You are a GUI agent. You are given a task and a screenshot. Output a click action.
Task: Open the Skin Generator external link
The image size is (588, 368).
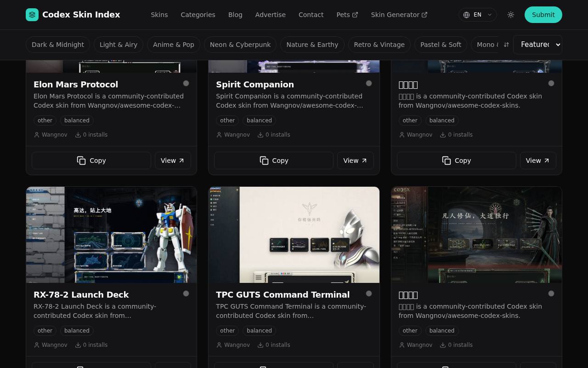pyautogui.click(x=399, y=15)
